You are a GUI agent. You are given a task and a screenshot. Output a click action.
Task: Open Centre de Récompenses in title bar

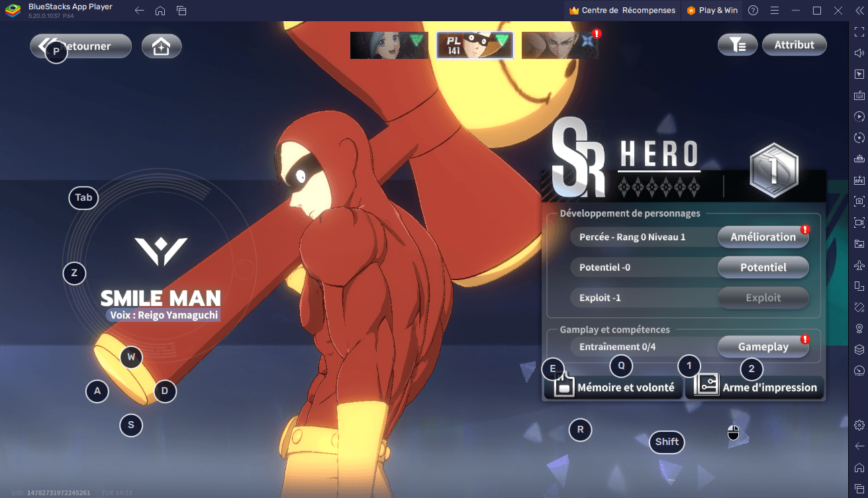[622, 10]
